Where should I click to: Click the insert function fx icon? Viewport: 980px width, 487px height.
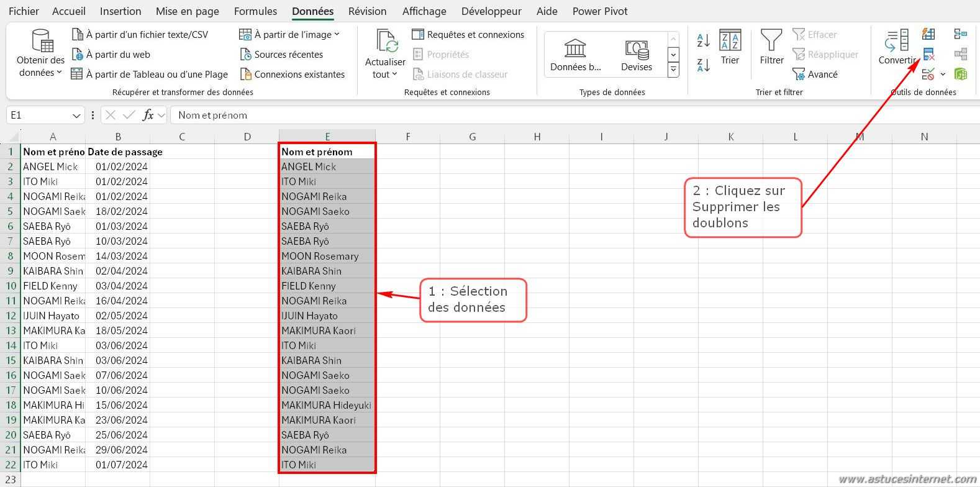pos(148,115)
